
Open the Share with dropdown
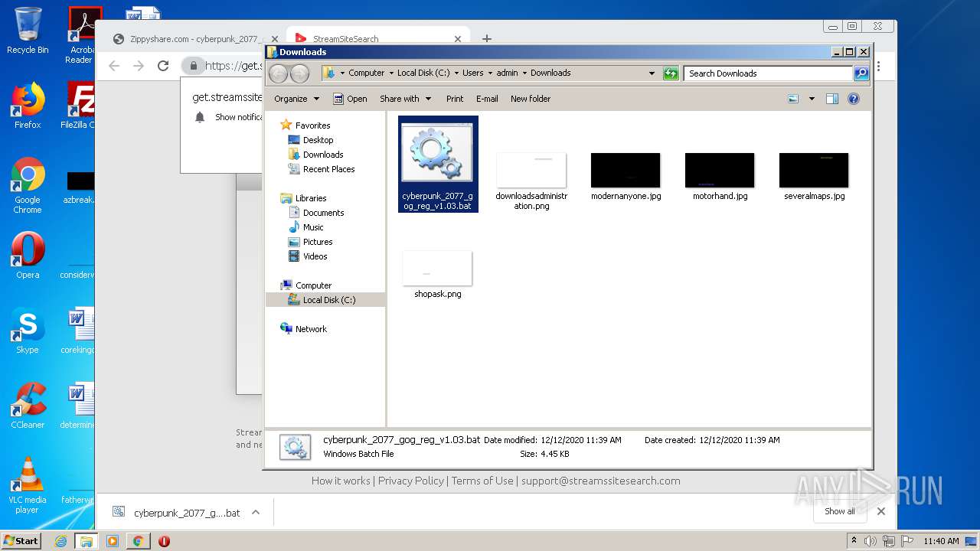[x=406, y=99]
